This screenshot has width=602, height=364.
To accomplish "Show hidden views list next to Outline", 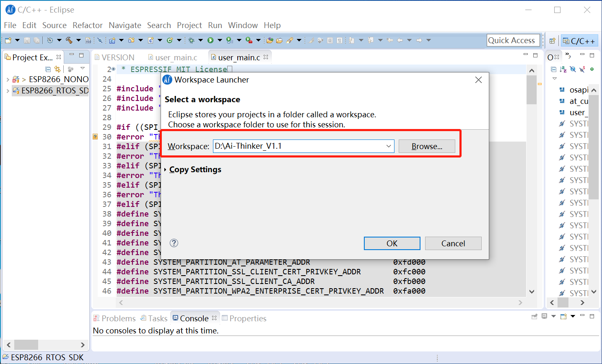I will 568,55.
